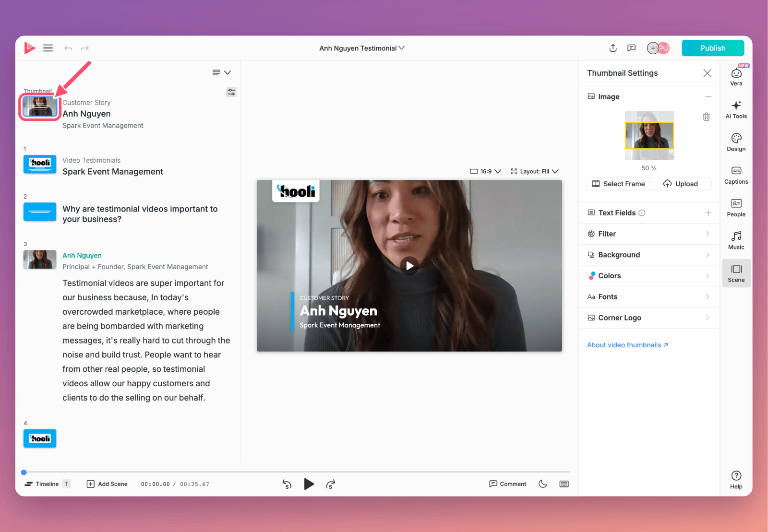Skip back 5 seconds
Viewport: 768px width, 532px height.
click(x=287, y=484)
